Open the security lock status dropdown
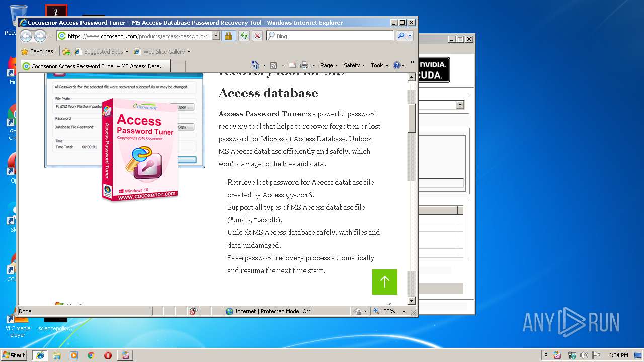This screenshot has width=644, height=362. click(x=360, y=311)
